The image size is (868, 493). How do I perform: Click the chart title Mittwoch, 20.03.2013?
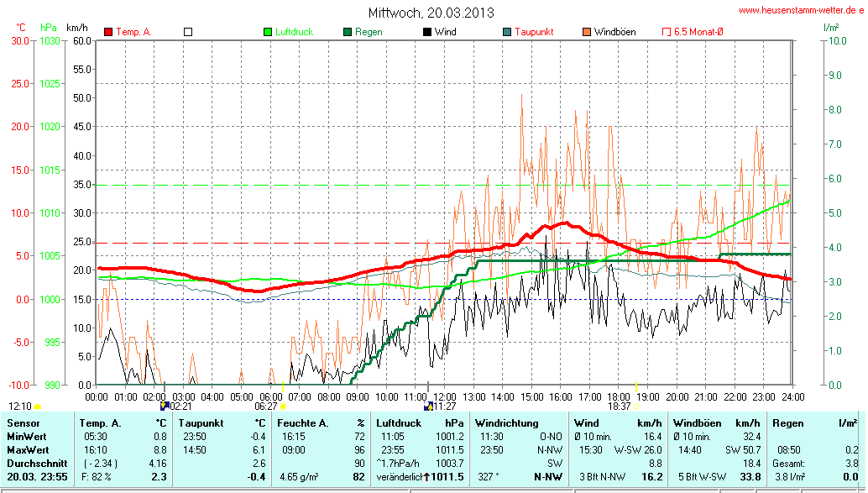tap(431, 13)
